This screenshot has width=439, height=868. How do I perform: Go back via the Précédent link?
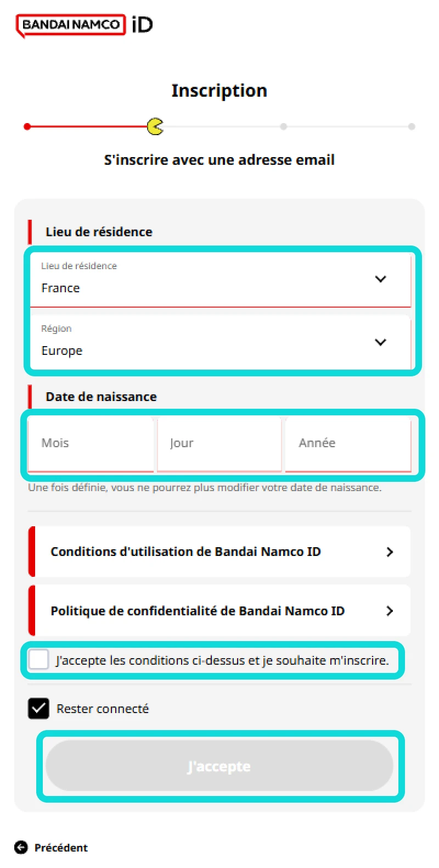[60, 848]
